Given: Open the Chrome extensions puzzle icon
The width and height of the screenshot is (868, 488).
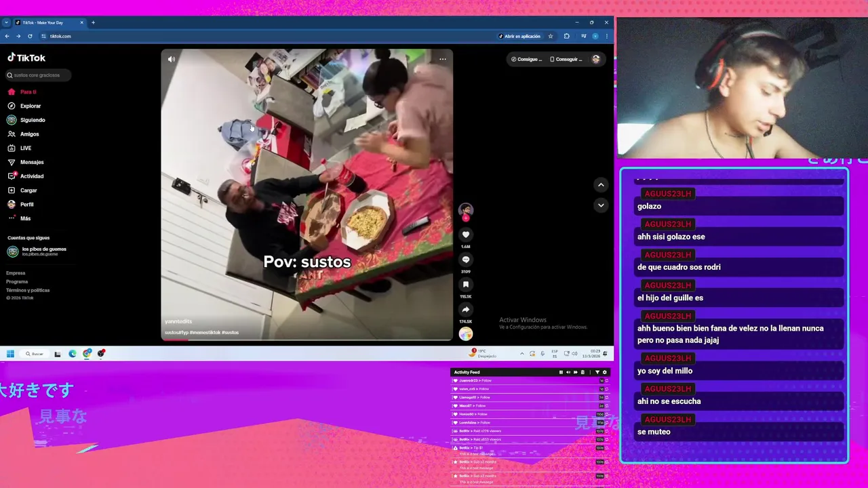Looking at the screenshot, I should [x=567, y=36].
